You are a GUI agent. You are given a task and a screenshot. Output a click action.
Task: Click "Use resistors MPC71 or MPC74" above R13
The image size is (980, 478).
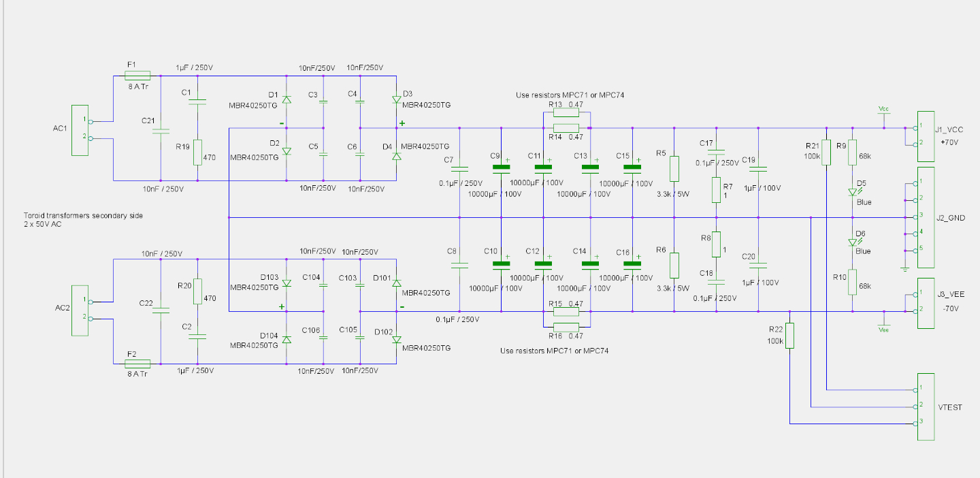pos(570,95)
